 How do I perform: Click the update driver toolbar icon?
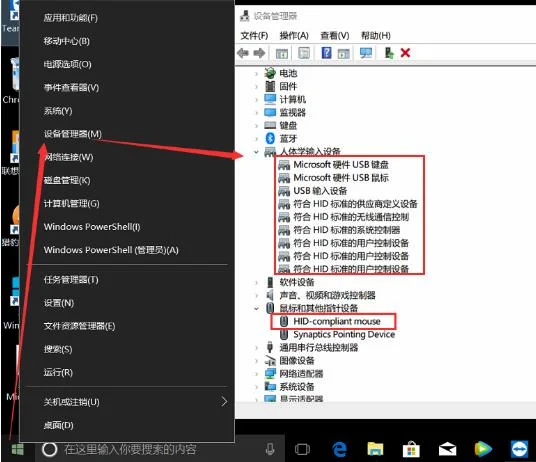tap(389, 53)
